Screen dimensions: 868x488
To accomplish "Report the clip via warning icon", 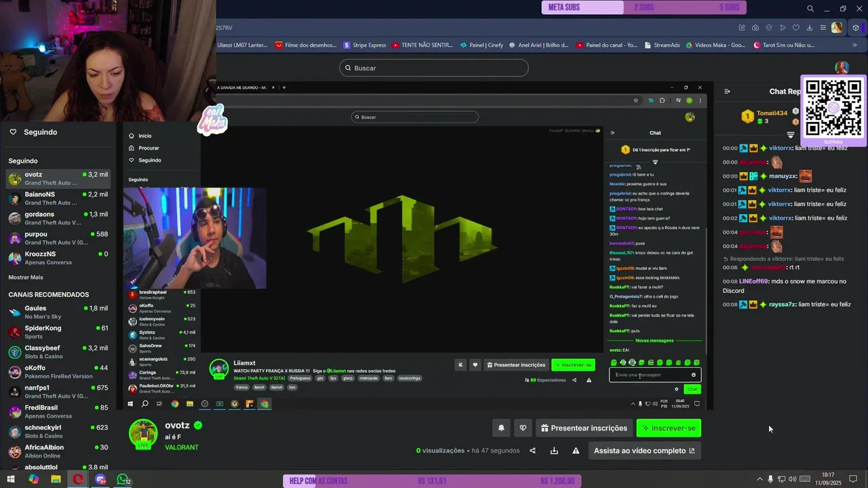I will (x=576, y=451).
